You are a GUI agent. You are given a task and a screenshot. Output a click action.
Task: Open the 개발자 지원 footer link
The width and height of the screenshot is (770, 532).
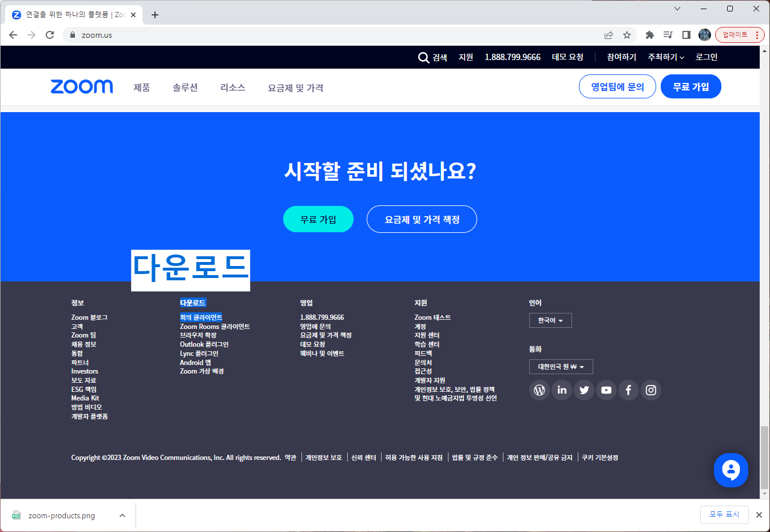(430, 380)
